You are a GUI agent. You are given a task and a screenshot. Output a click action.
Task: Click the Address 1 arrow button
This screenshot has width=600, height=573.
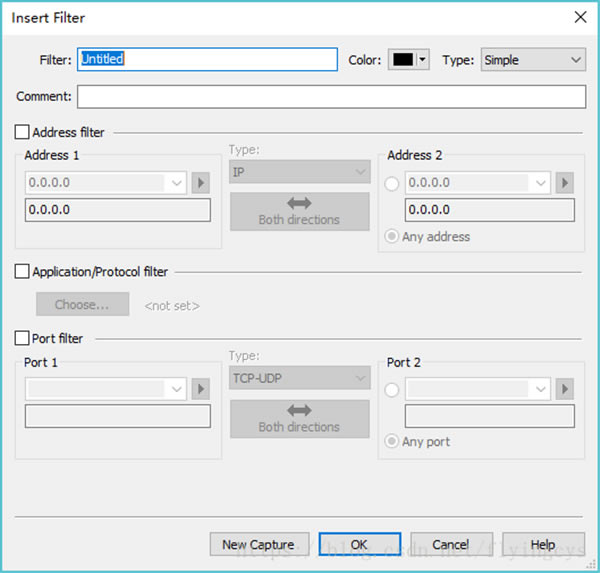pyautogui.click(x=201, y=183)
